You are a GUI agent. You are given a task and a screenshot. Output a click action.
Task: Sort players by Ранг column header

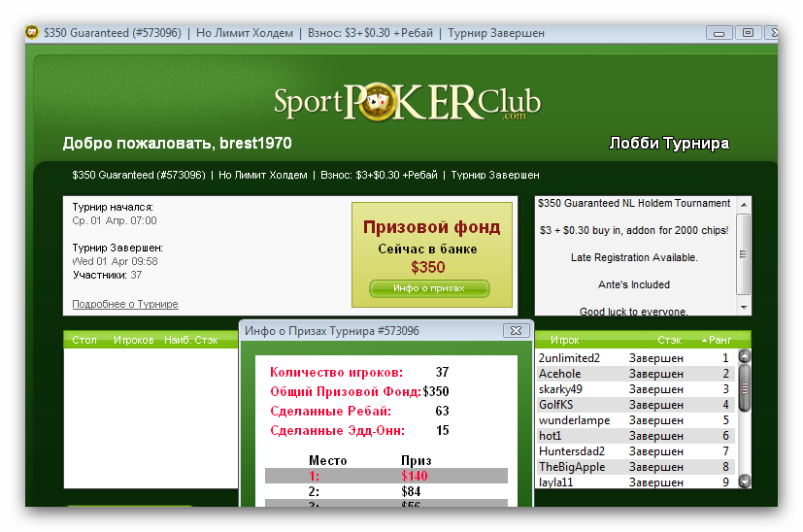tap(717, 340)
